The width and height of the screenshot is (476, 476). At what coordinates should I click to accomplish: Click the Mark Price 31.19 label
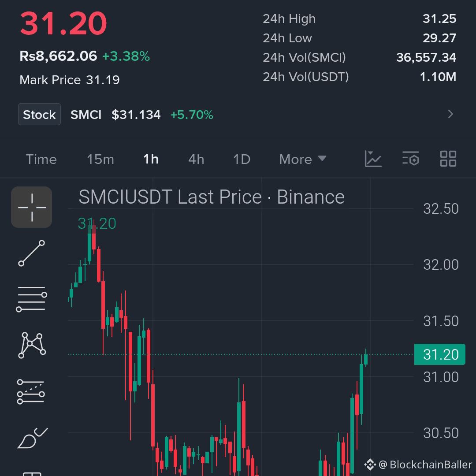(70, 80)
